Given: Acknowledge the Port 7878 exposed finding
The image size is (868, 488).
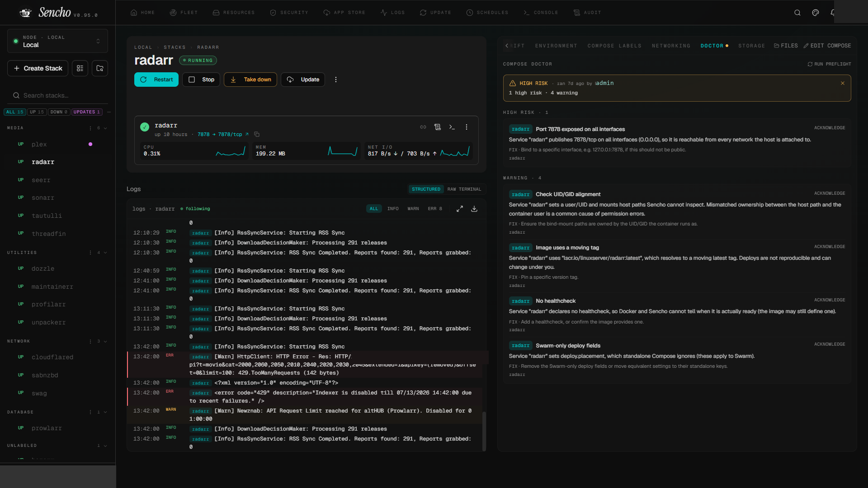Looking at the screenshot, I should point(830,128).
